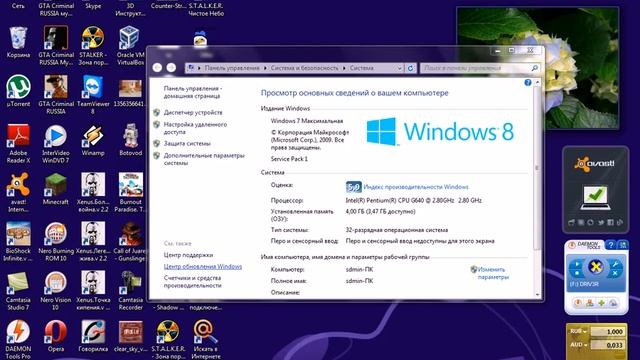Click the flower photo slideshow gadget
Viewport: 640px width, 360px height.
click(538, 68)
